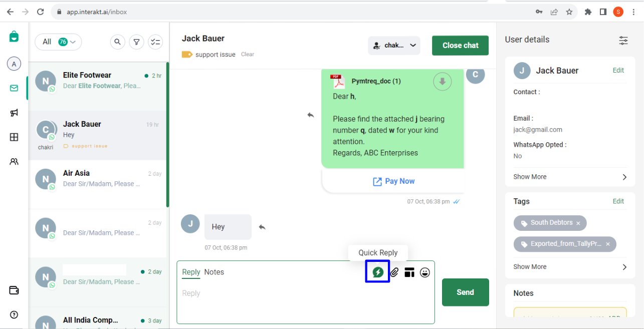Click the Close chat button
The height and width of the screenshot is (329, 644).
pyautogui.click(x=460, y=46)
